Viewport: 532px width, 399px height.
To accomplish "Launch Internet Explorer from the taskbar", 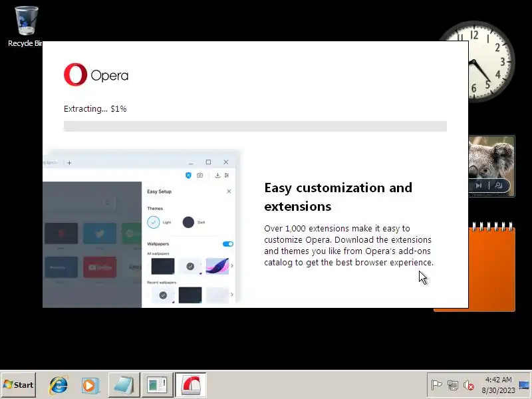I will pos(59,385).
